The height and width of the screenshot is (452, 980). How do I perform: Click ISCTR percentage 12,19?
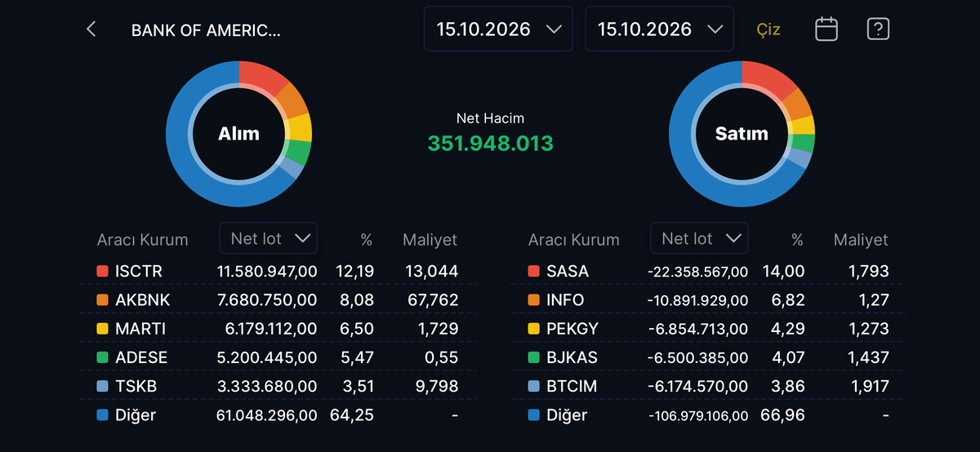click(x=354, y=271)
